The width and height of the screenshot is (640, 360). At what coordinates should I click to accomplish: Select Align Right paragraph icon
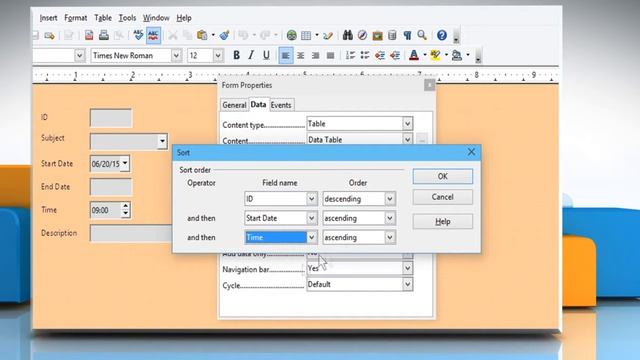pos(316,55)
